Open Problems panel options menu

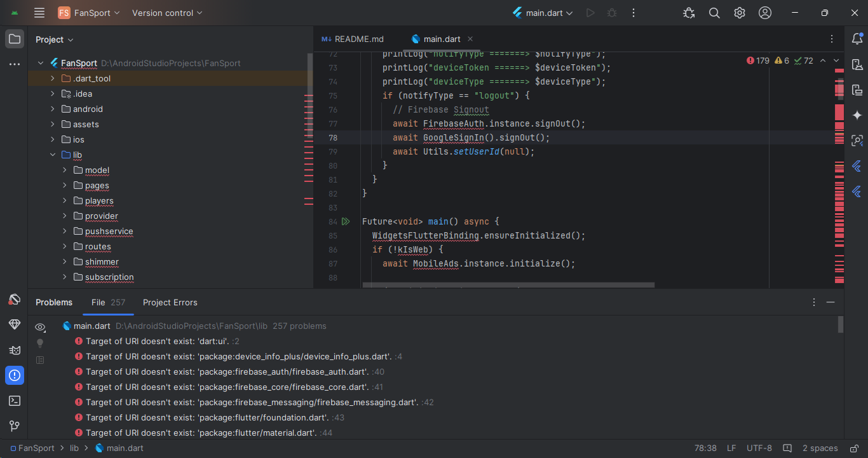point(814,302)
